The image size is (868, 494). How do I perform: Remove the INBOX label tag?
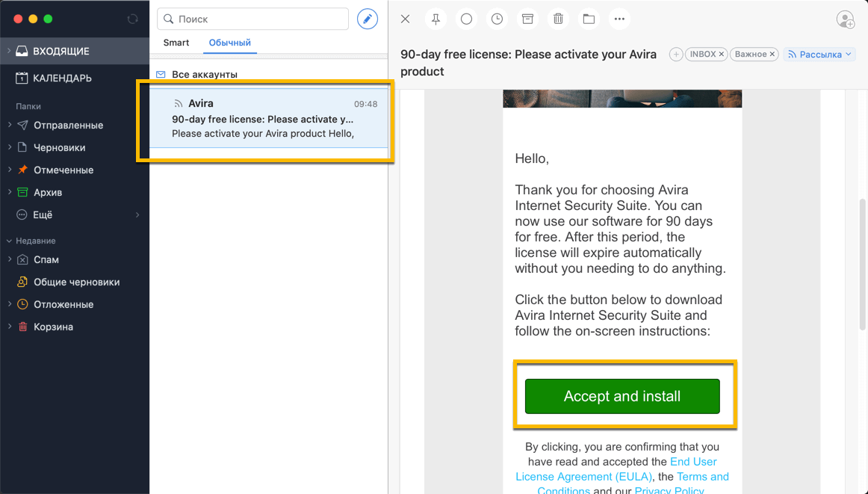coord(722,55)
